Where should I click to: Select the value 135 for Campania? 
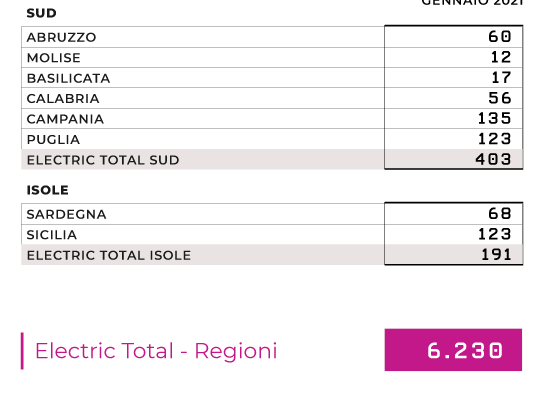(x=494, y=119)
